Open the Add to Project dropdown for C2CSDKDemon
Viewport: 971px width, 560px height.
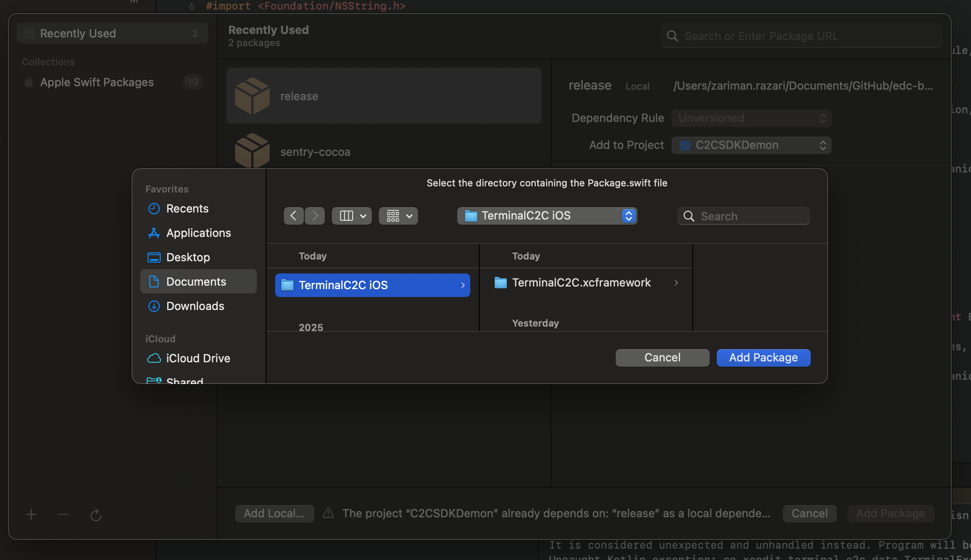(751, 145)
